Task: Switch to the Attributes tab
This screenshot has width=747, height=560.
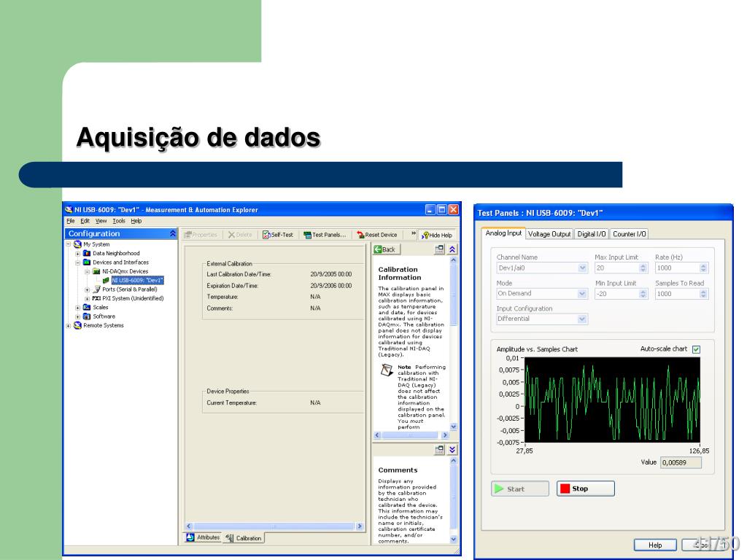Action: (203, 537)
